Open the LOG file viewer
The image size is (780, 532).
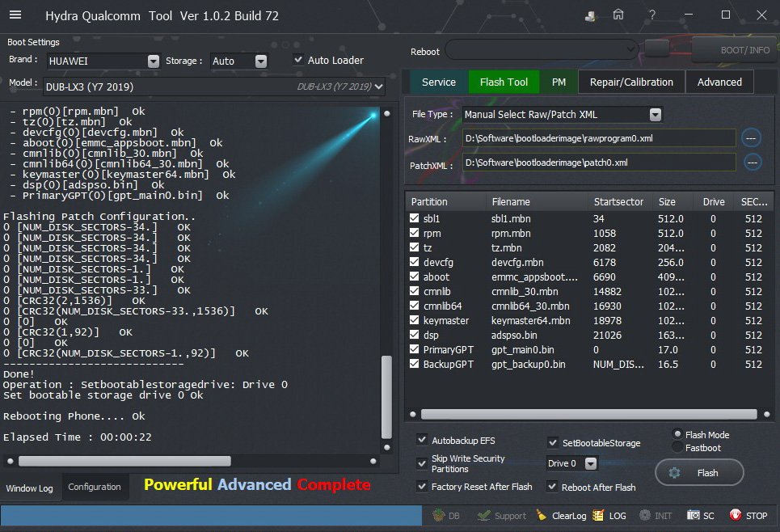pyautogui.click(x=609, y=516)
